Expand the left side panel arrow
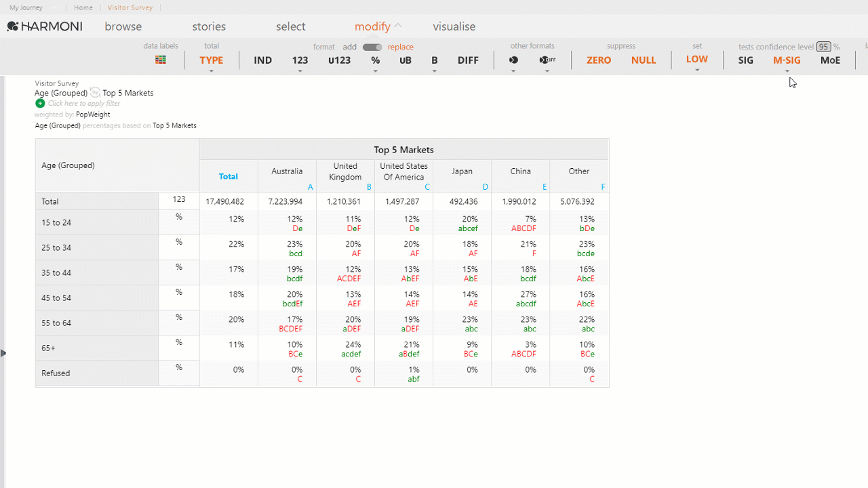This screenshot has width=868, height=488. point(3,352)
